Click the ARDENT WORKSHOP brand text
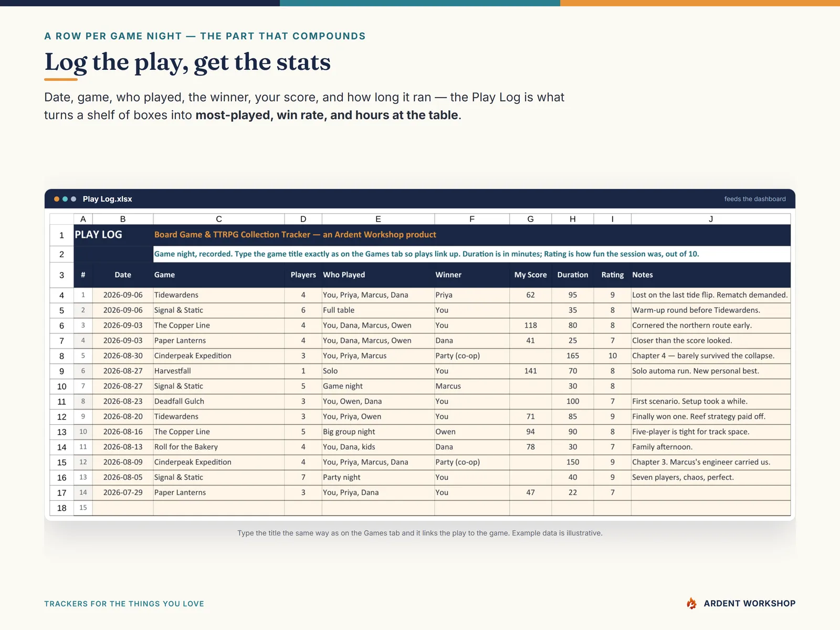 [x=750, y=603]
